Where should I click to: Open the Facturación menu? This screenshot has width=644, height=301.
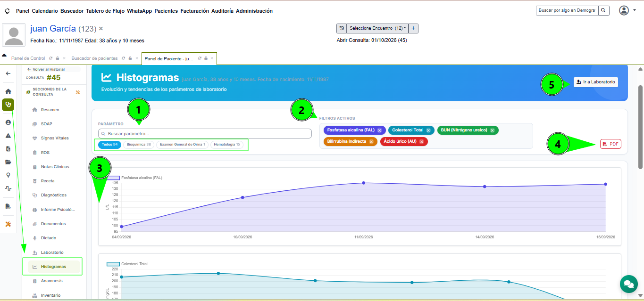194,11
